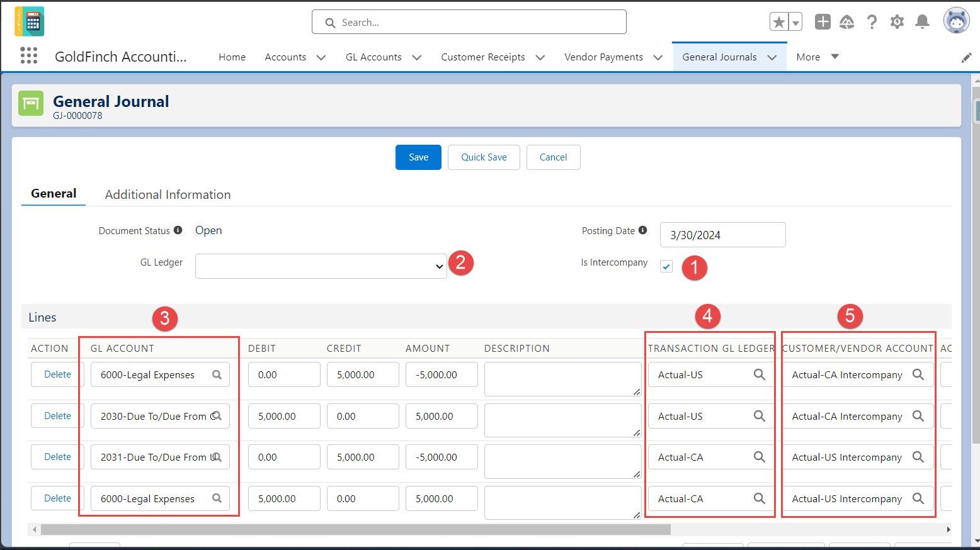Click Amount field of 2031-Due To line
The image size is (980, 550).
pyautogui.click(x=442, y=457)
